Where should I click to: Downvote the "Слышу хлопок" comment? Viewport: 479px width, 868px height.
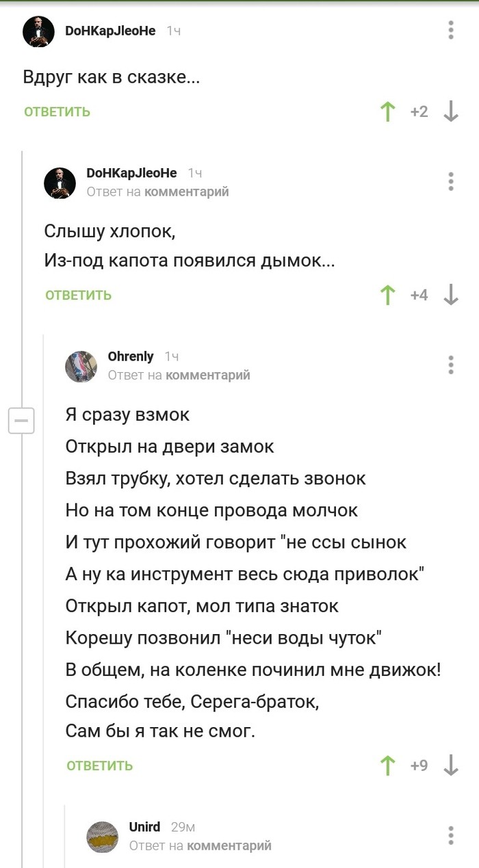[x=451, y=295]
